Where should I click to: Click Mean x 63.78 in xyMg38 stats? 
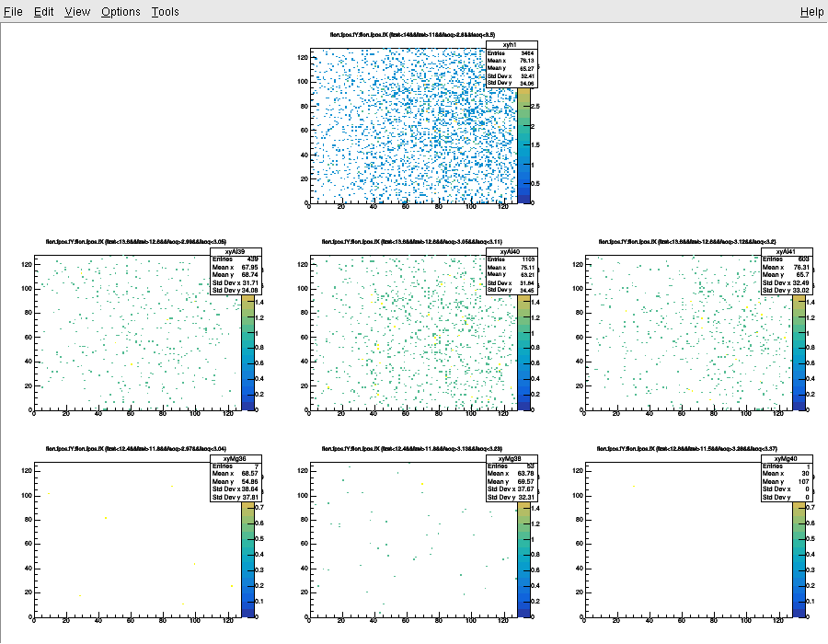(x=512, y=474)
